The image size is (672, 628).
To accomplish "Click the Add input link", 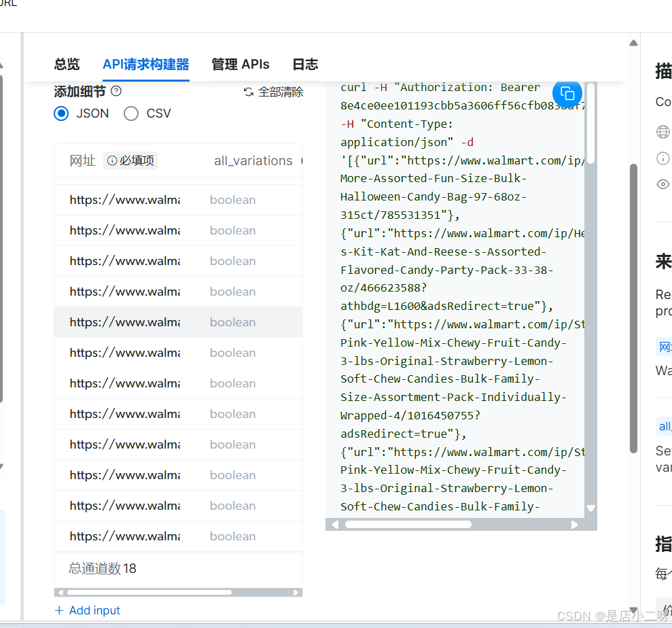I will point(94,610).
